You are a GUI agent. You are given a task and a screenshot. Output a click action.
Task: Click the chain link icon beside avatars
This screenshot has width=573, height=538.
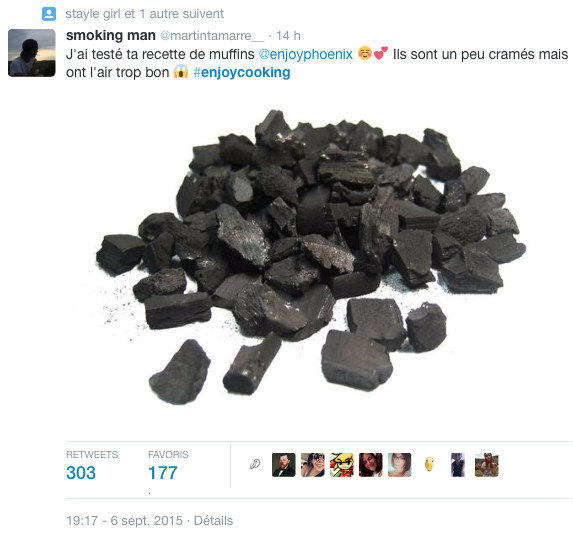pos(255,464)
